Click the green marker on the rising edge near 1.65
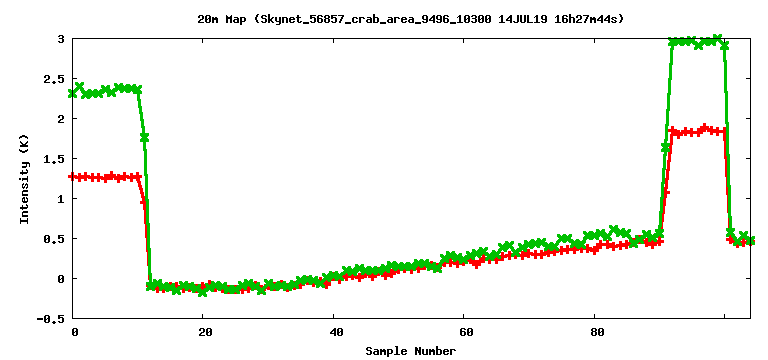Viewport: 768px width, 360px height. [666, 147]
